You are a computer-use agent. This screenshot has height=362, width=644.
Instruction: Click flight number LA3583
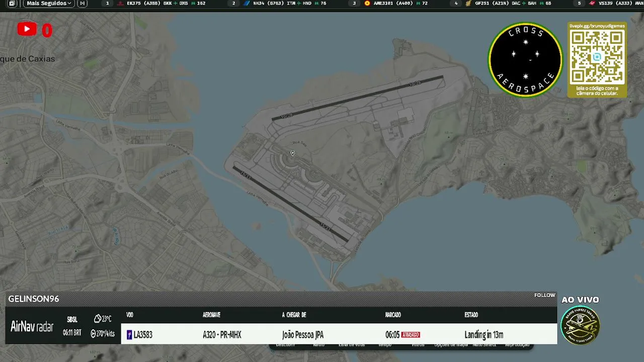coord(143,335)
